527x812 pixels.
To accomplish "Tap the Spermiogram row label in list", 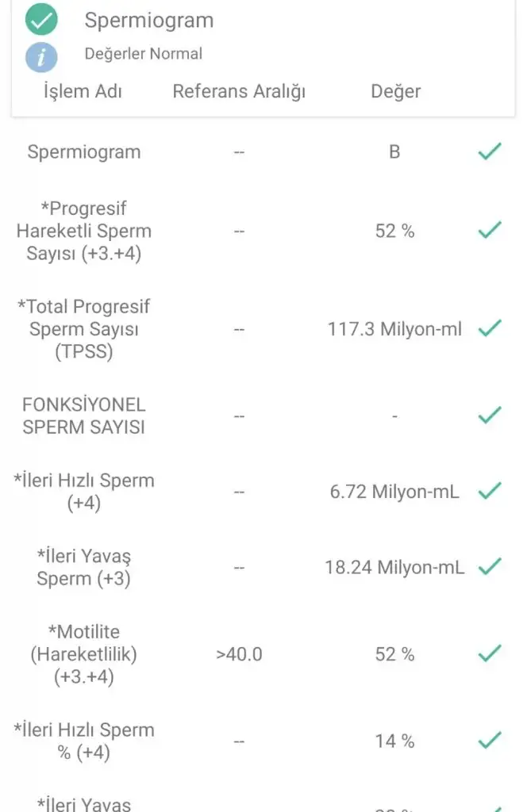I will pos(84,151).
